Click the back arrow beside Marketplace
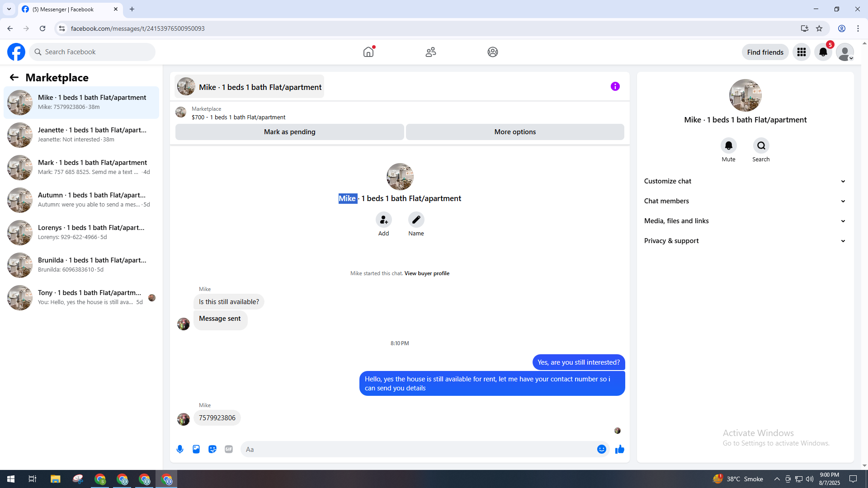This screenshot has width=868, height=488. tap(14, 77)
